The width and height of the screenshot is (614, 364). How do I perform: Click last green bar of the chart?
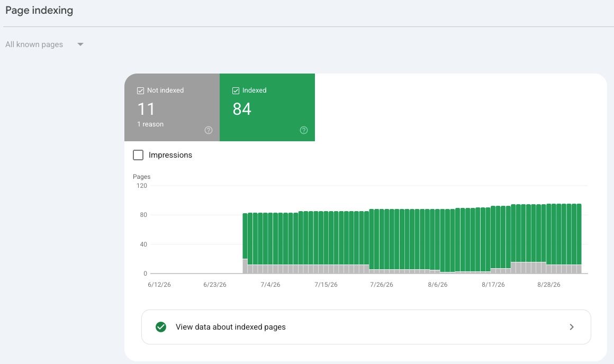point(579,234)
